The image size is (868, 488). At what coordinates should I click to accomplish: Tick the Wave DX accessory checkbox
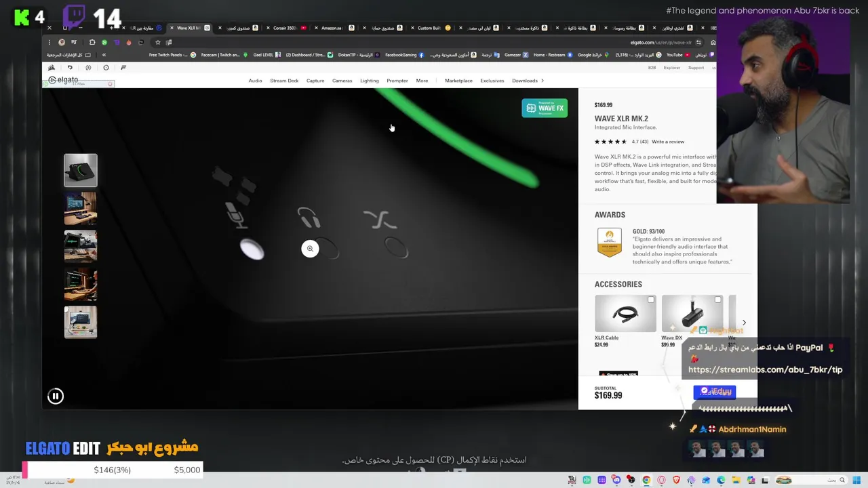717,300
